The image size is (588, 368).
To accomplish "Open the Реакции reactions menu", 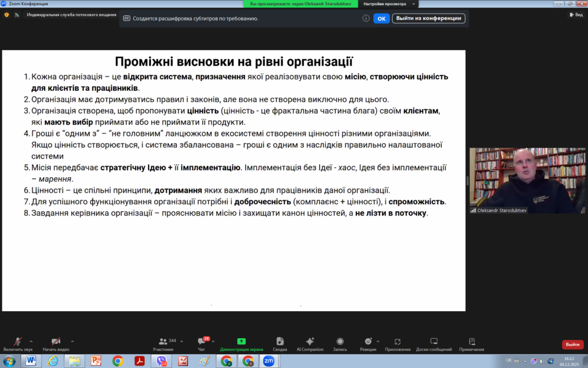I will (x=368, y=342).
